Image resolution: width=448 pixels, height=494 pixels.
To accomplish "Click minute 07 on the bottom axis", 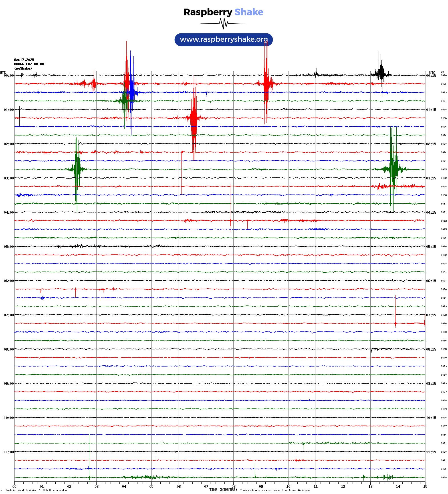I will 206,487.
